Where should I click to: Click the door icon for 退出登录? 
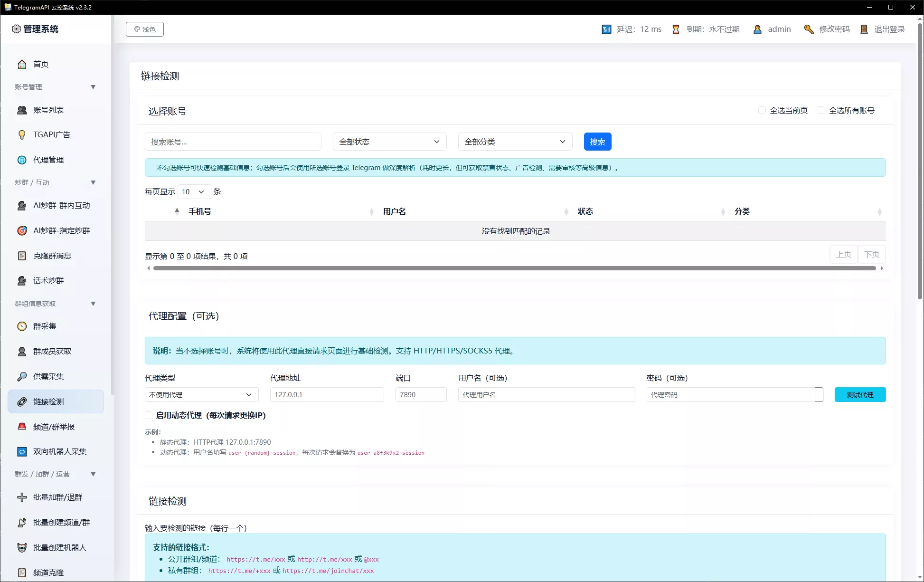click(864, 29)
